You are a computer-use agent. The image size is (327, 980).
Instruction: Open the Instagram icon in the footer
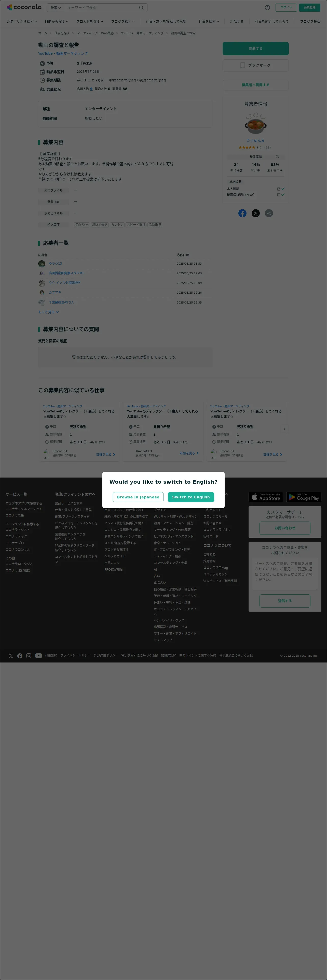pyautogui.click(x=29, y=655)
